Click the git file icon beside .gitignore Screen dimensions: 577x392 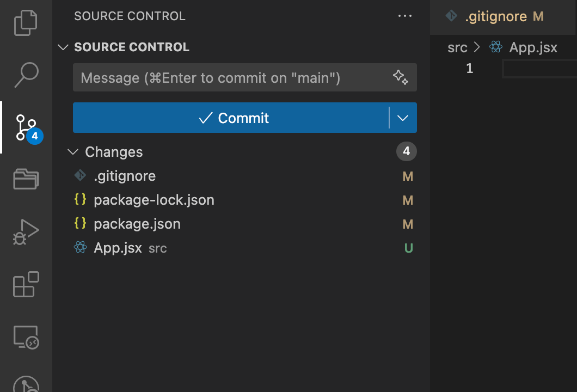tap(80, 175)
